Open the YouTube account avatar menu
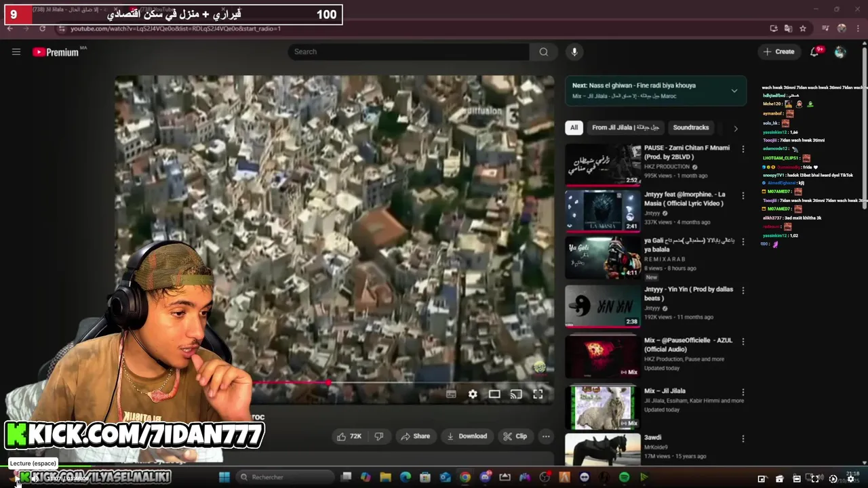Screen dimensions: 868x488 click(x=840, y=52)
